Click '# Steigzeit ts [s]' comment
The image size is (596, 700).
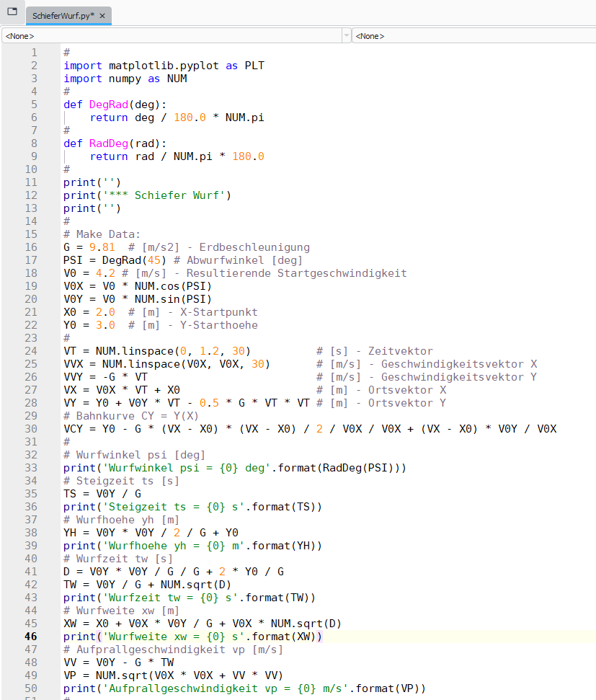click(x=121, y=481)
